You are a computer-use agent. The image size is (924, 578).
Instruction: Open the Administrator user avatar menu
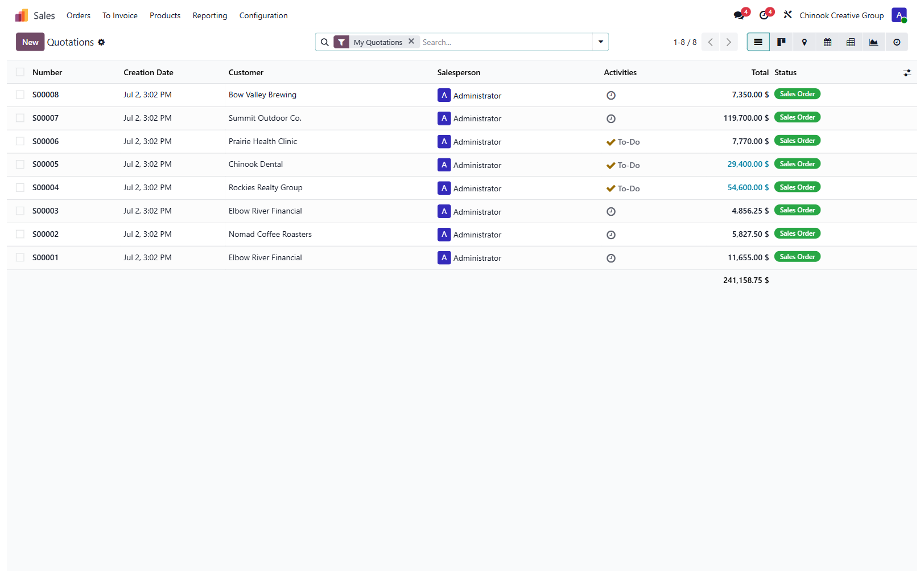click(x=899, y=15)
